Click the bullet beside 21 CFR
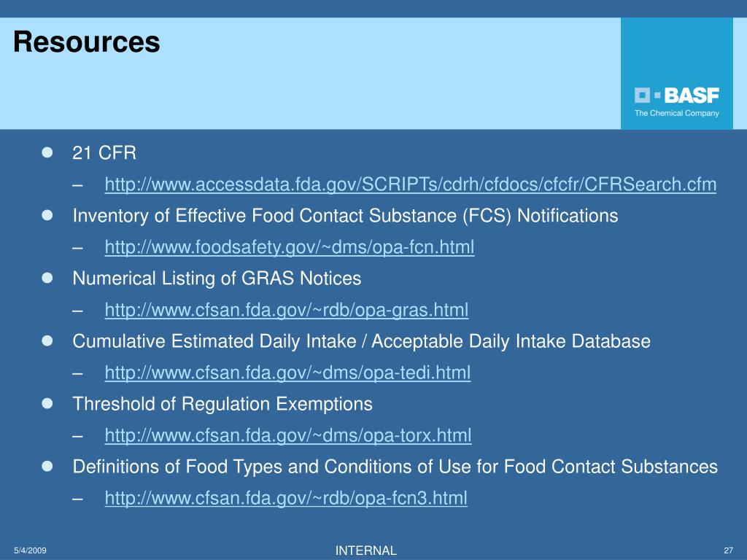 click(47, 152)
